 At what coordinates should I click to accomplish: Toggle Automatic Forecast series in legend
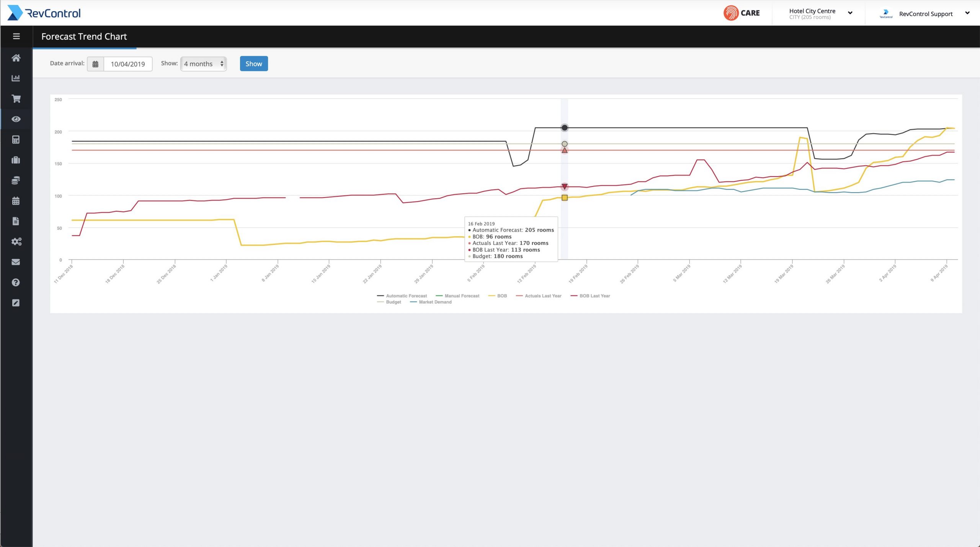point(402,296)
